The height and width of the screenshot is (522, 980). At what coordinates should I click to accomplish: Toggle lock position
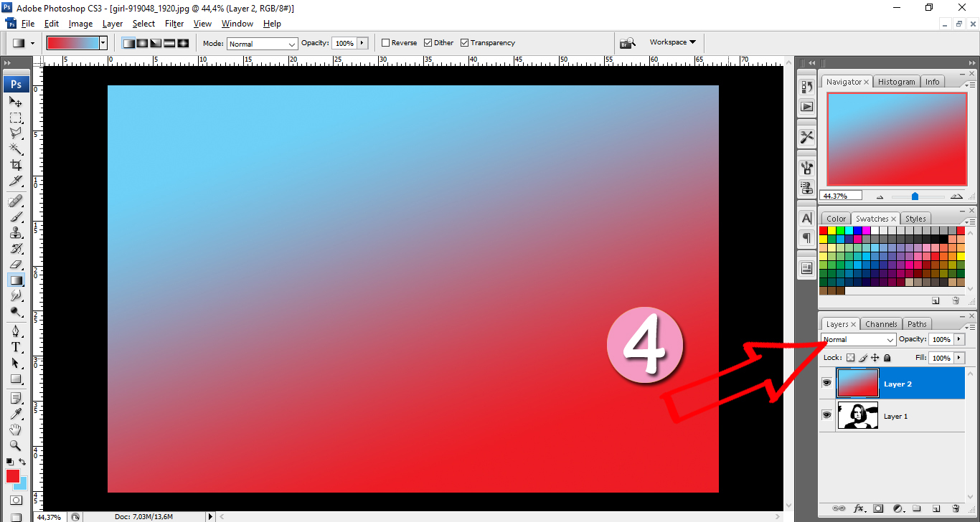coord(875,358)
